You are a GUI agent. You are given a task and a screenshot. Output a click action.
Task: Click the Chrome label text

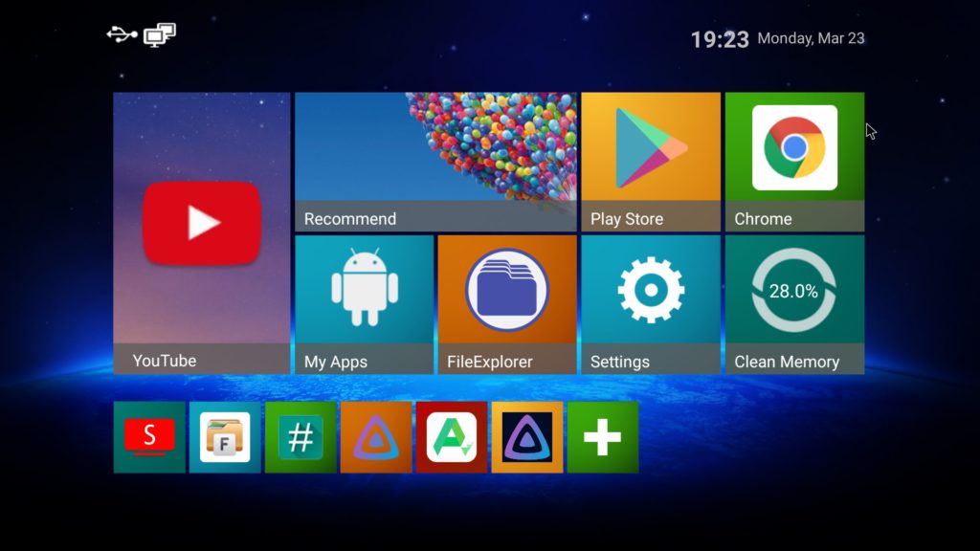(763, 219)
